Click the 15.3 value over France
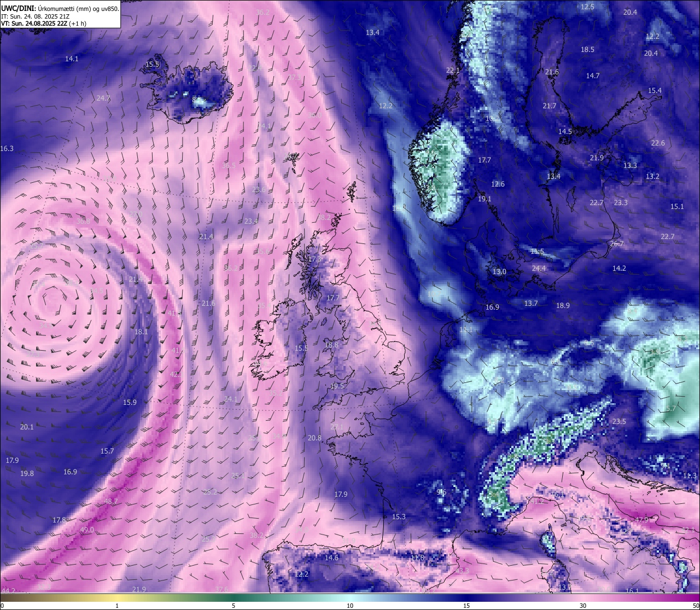The image size is (700, 610). [399, 516]
